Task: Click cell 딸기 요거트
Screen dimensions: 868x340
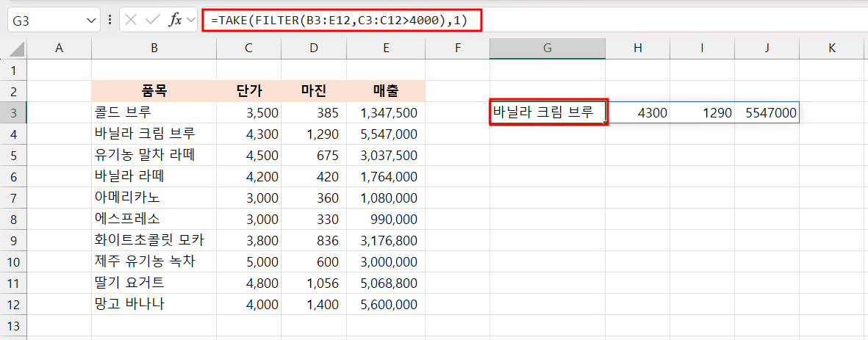Action: click(x=154, y=282)
